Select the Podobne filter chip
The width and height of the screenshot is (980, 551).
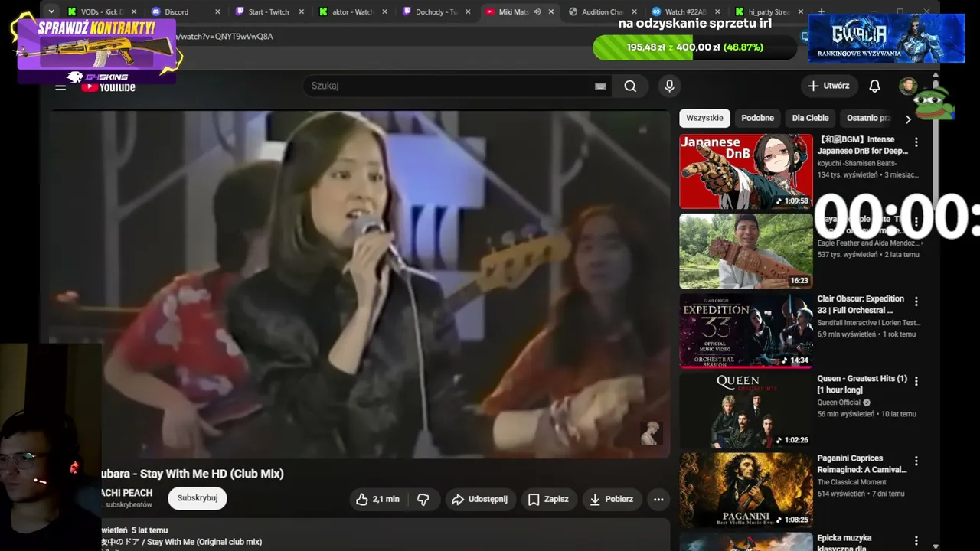(x=757, y=118)
